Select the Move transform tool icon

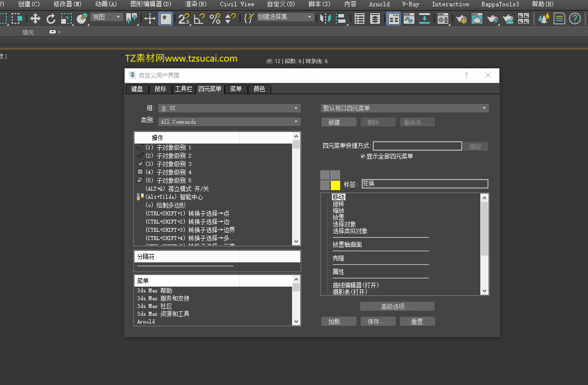[35, 19]
